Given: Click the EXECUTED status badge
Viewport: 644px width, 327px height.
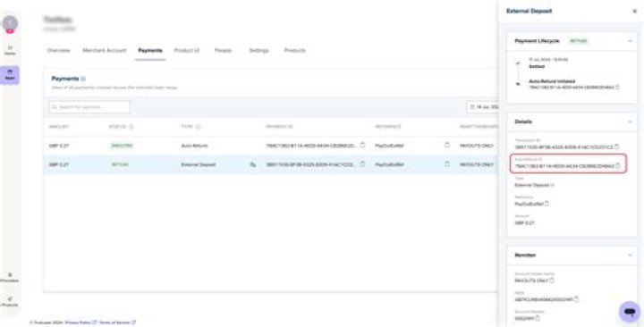Looking at the screenshot, I should (122, 146).
